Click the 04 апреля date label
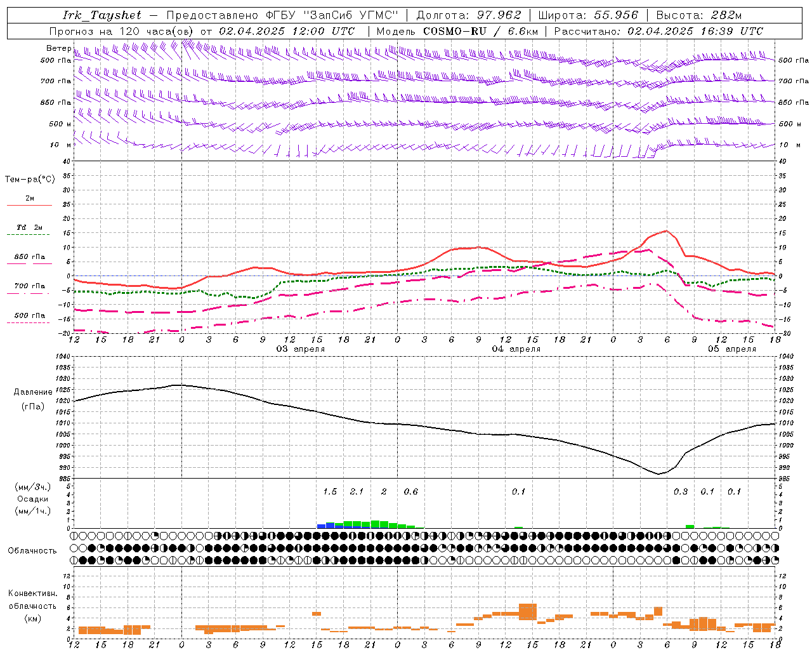 point(516,348)
